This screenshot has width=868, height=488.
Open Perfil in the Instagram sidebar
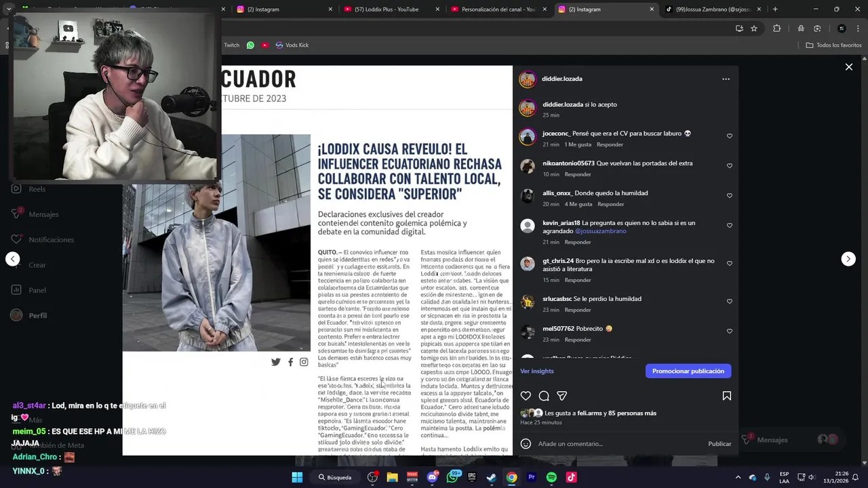[29, 315]
